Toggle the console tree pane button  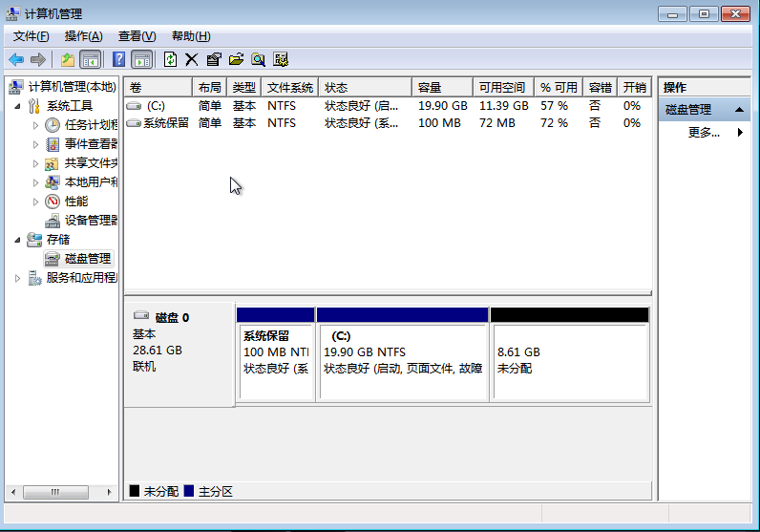(x=91, y=59)
